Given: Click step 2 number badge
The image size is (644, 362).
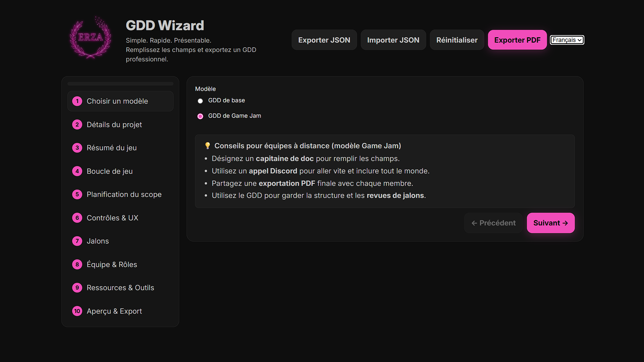Looking at the screenshot, I should pyautogui.click(x=77, y=125).
